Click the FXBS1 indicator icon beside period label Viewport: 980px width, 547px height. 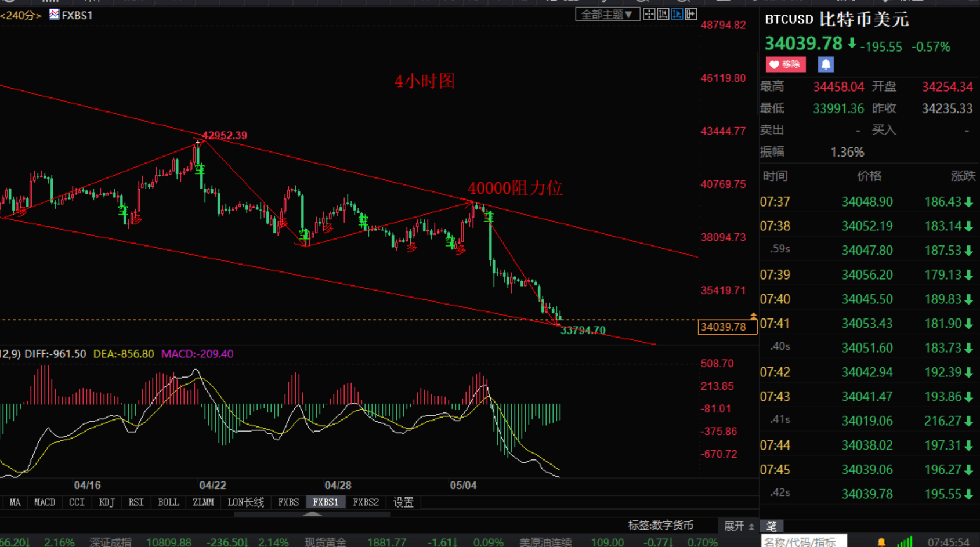(x=54, y=15)
